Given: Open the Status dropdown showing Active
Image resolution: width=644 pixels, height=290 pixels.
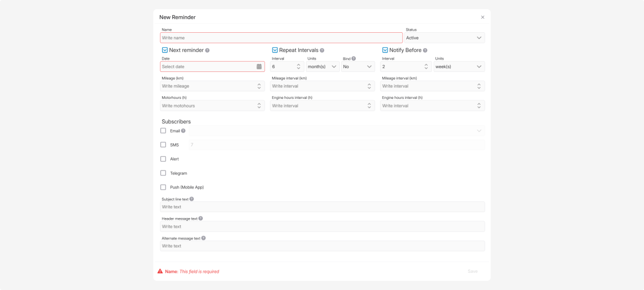Looking at the screenshot, I should click(x=444, y=38).
